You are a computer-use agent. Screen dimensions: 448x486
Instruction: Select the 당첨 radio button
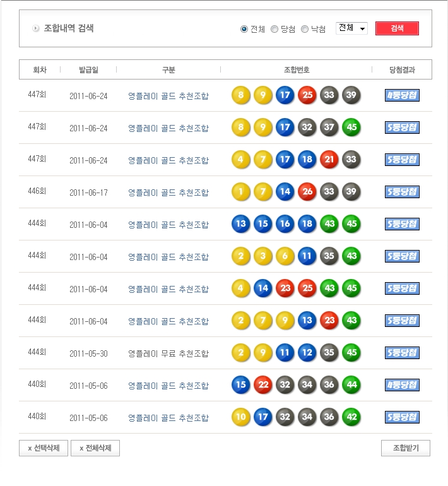click(274, 29)
